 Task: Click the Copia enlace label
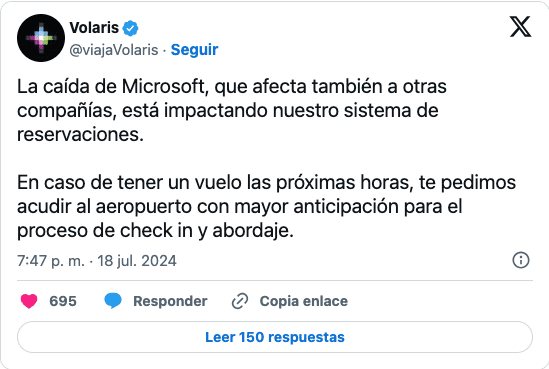click(304, 301)
